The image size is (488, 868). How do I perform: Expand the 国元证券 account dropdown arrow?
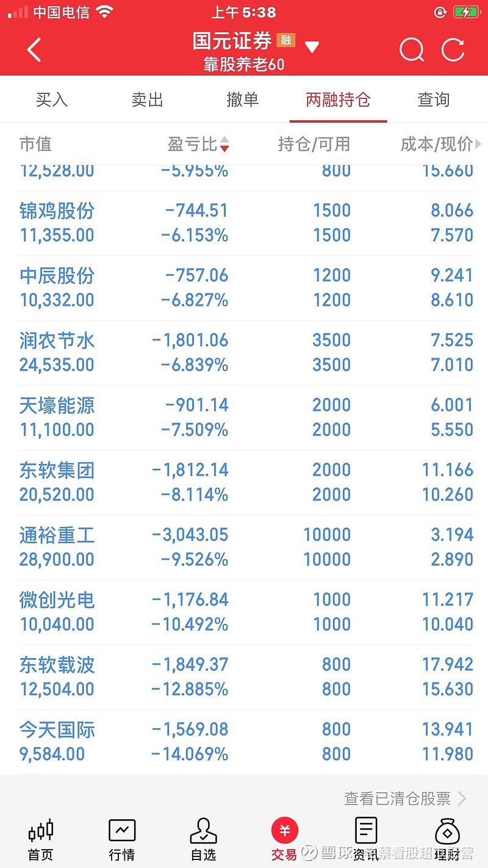312,47
